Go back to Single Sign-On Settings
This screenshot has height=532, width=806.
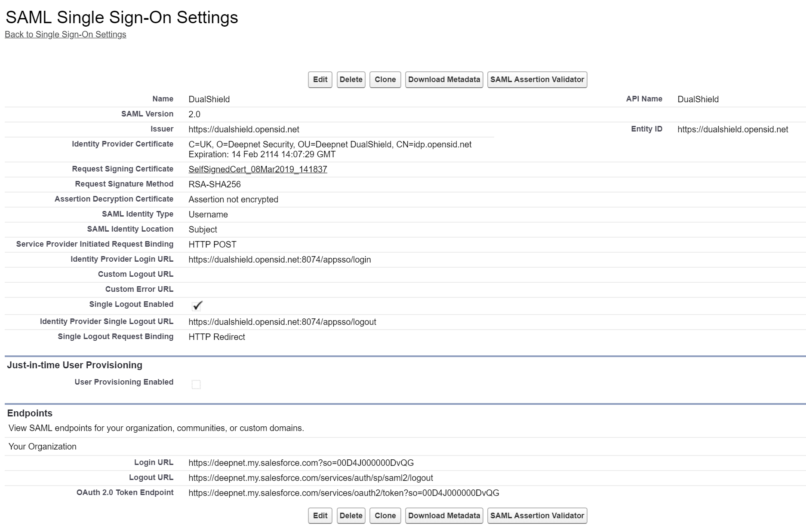click(x=65, y=34)
